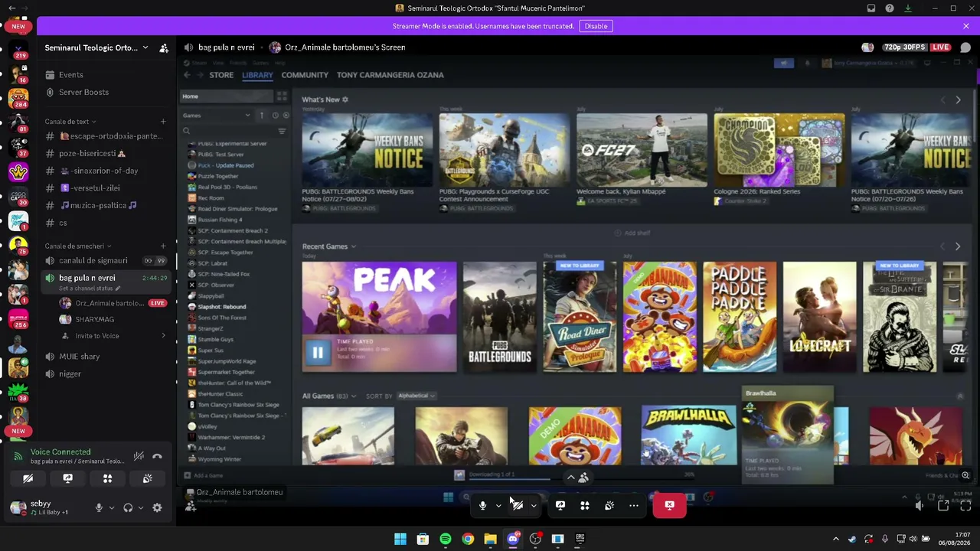
Task: Open microphone options arrow in stream control bar
Action: click(498, 506)
